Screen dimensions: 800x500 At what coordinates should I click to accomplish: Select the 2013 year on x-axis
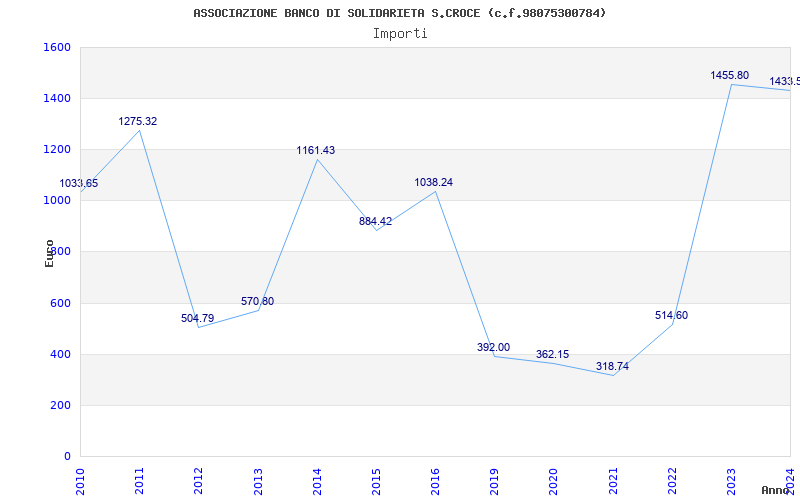(258, 481)
